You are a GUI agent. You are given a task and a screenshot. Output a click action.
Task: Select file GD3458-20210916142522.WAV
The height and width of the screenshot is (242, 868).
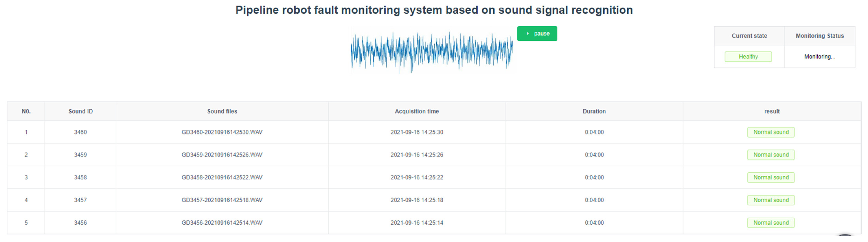tap(222, 177)
